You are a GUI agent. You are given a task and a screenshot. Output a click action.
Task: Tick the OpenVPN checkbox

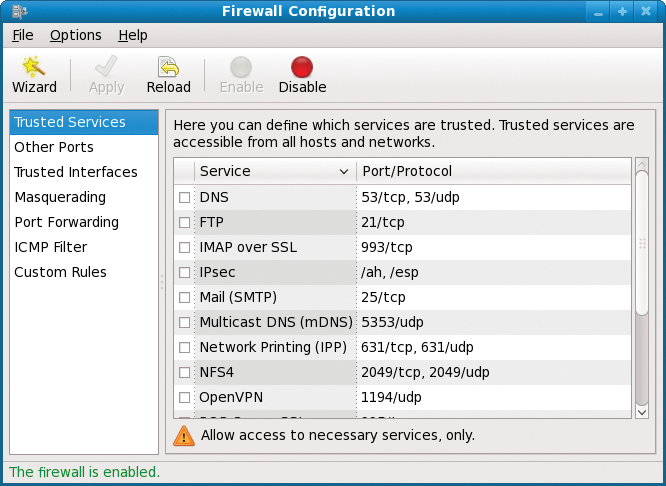point(184,398)
